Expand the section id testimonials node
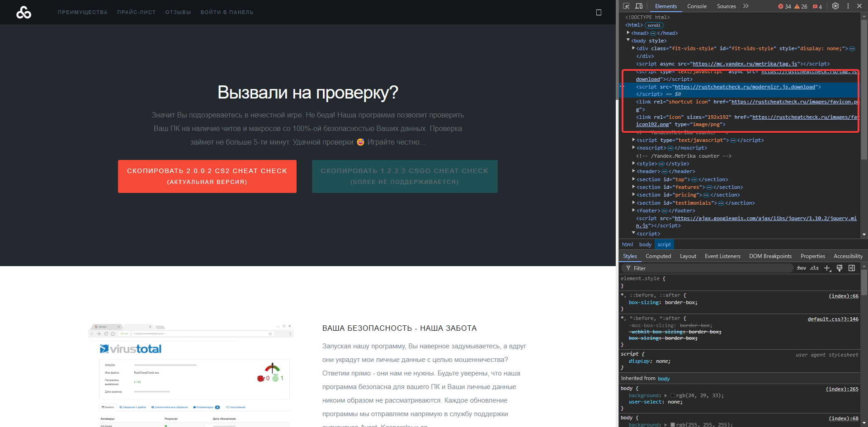 point(633,202)
